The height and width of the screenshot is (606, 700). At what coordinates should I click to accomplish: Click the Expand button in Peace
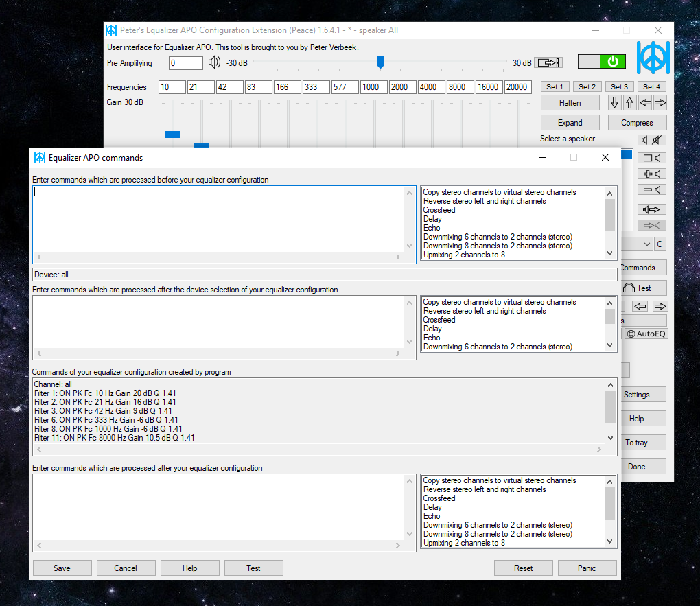coord(570,123)
